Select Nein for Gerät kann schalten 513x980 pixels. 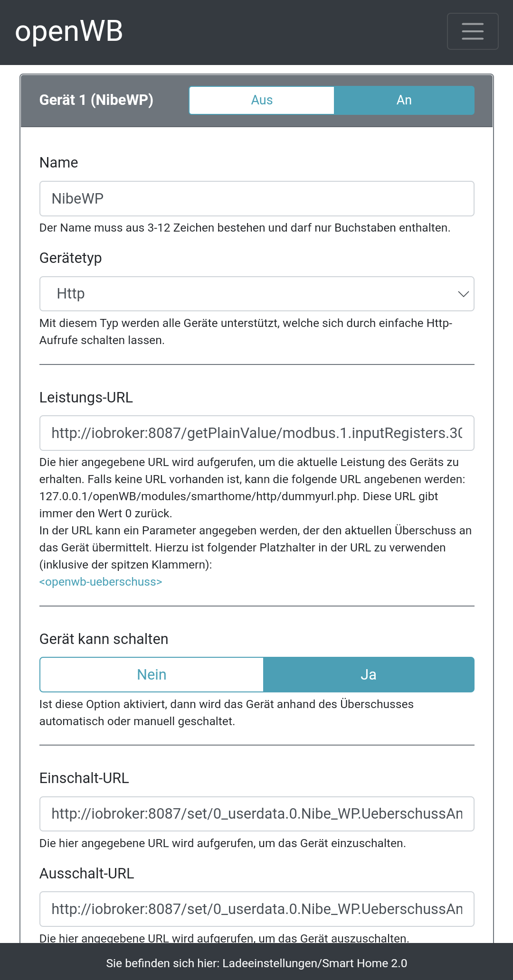(x=152, y=674)
